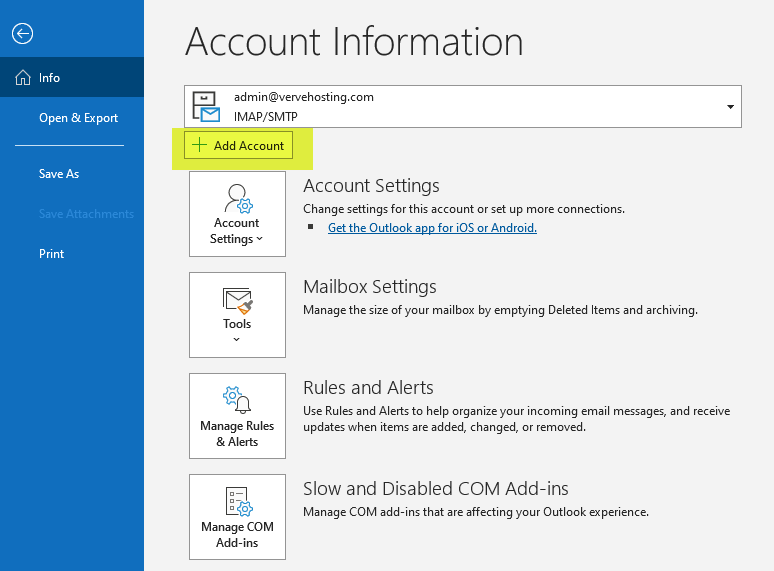
Task: Open the Manage COM Add-ins button
Action: (237, 517)
